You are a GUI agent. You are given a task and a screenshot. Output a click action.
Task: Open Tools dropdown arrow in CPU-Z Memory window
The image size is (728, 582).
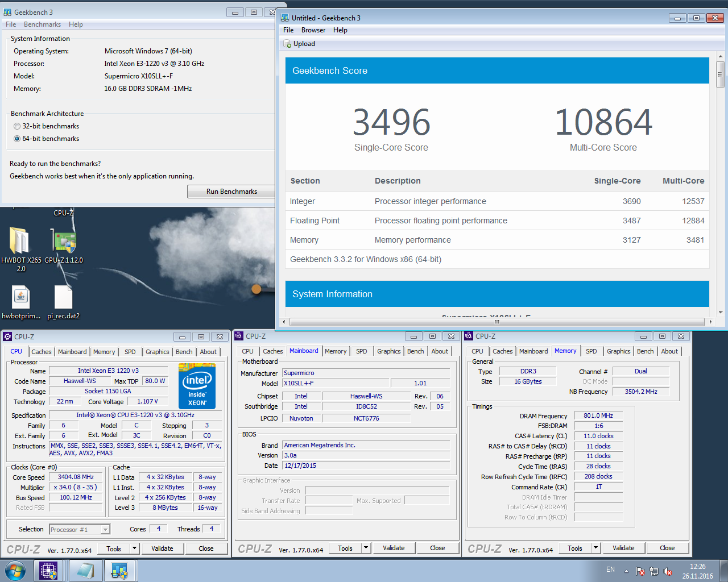(x=595, y=548)
